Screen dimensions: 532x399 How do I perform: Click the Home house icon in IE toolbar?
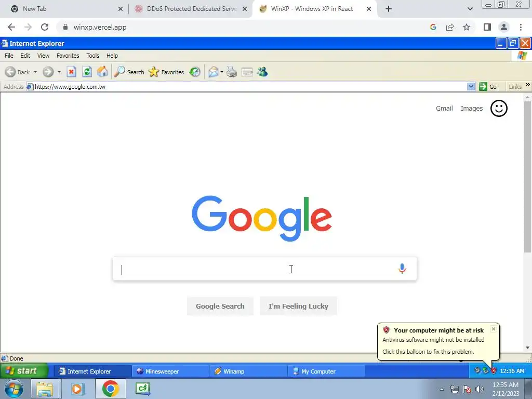(x=102, y=72)
